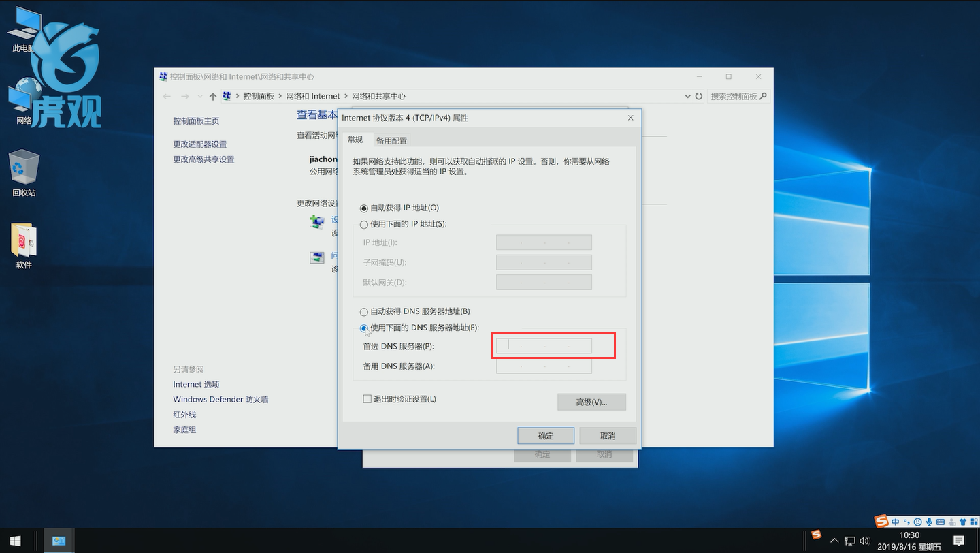The height and width of the screenshot is (553, 980).
Task: Open recent locations dropdown beside navigation arrows
Action: [x=199, y=97]
